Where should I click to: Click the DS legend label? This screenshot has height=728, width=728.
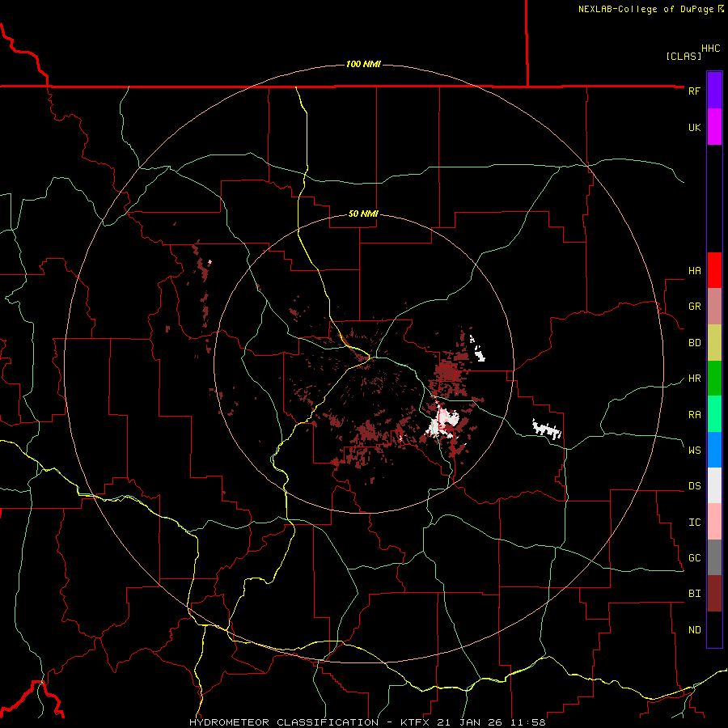pos(694,486)
